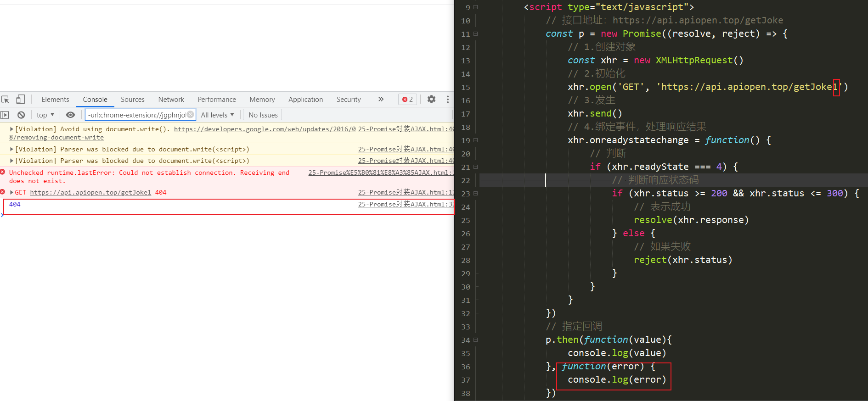This screenshot has width=868, height=401.
Task: Click resolve(xhr.response) in the code
Action: (691, 220)
